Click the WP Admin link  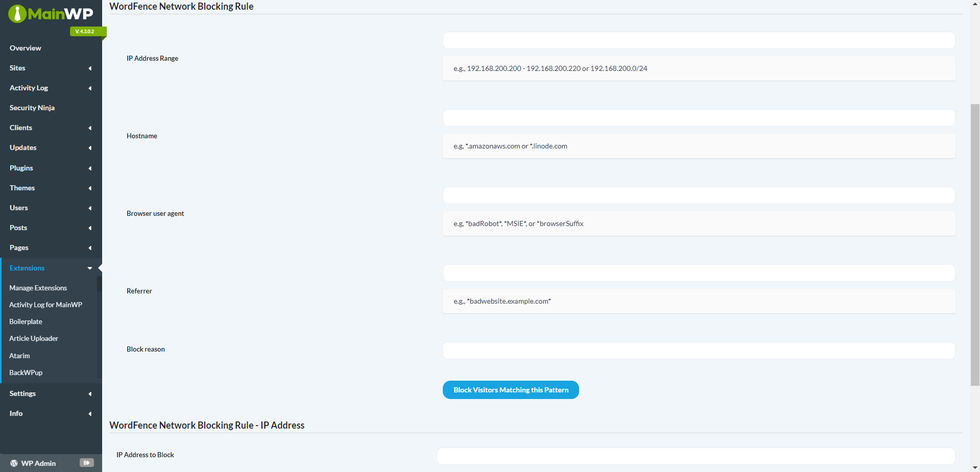[x=38, y=463]
